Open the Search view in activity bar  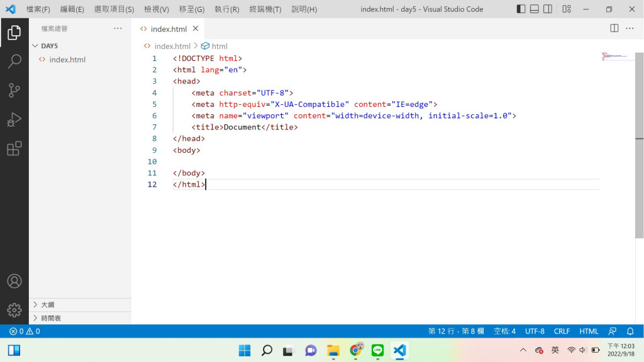coord(14,61)
